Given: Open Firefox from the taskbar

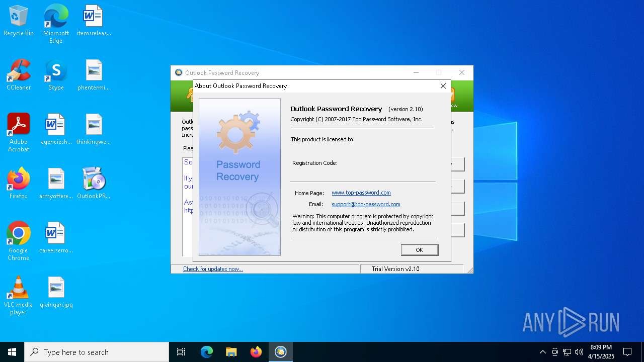Looking at the screenshot, I should (x=256, y=352).
